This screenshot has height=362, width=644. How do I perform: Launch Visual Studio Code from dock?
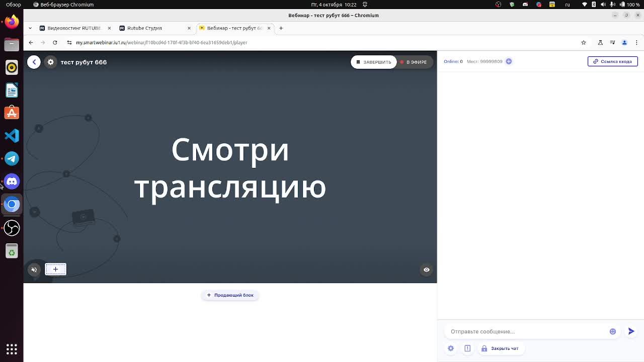(12, 136)
